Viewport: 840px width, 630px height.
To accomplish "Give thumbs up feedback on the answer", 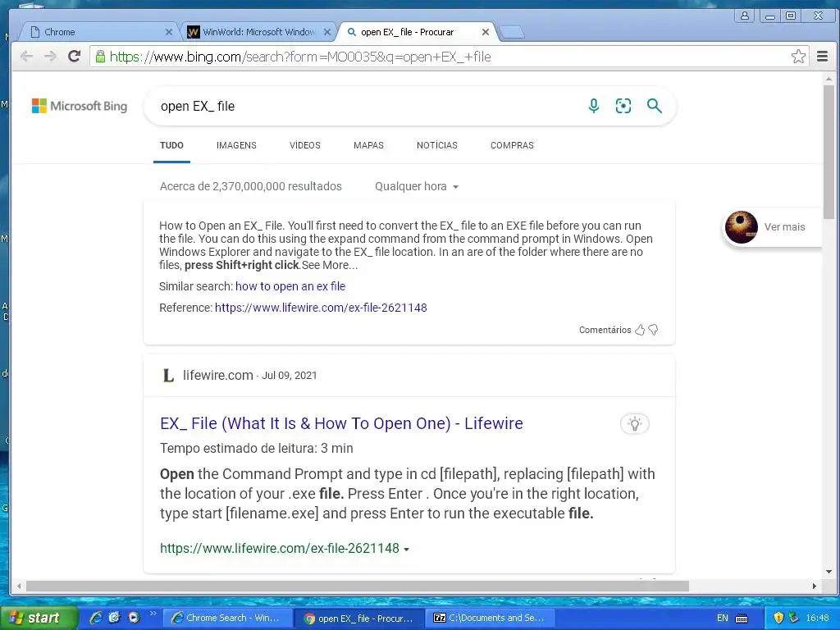I will (x=640, y=330).
